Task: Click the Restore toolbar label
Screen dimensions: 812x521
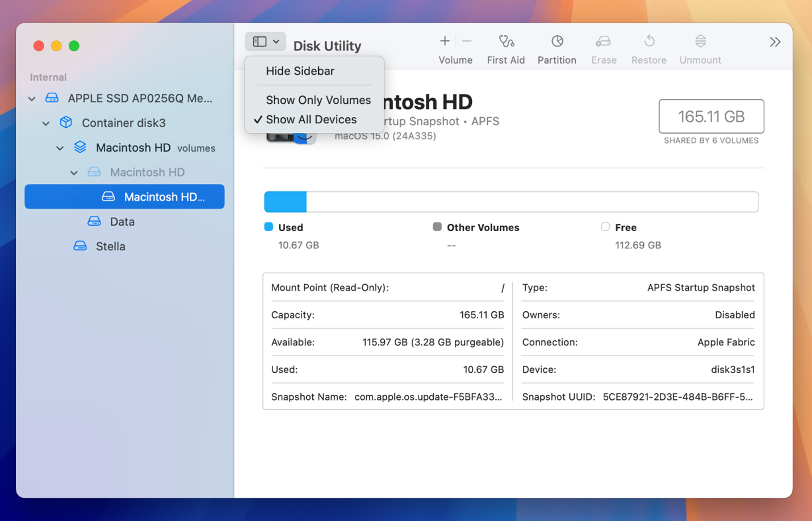Action: [x=649, y=60]
